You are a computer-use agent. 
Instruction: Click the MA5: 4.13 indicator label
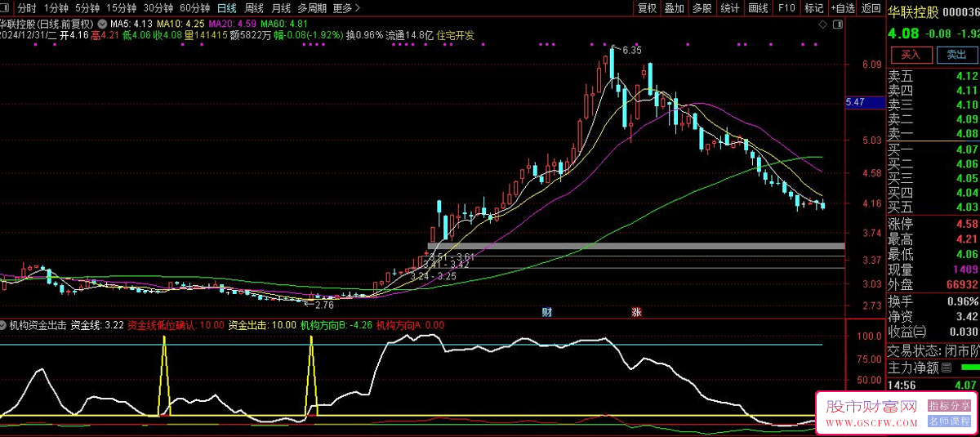(130, 24)
